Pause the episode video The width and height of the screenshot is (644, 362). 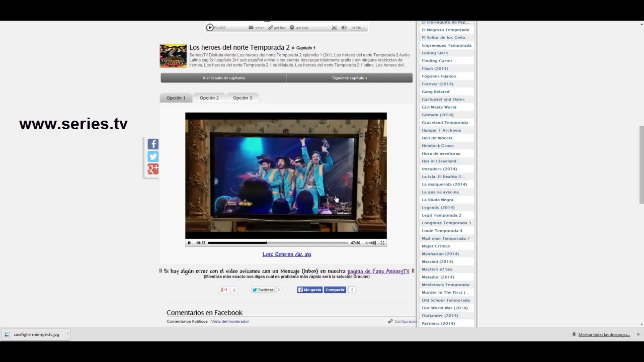point(189,243)
